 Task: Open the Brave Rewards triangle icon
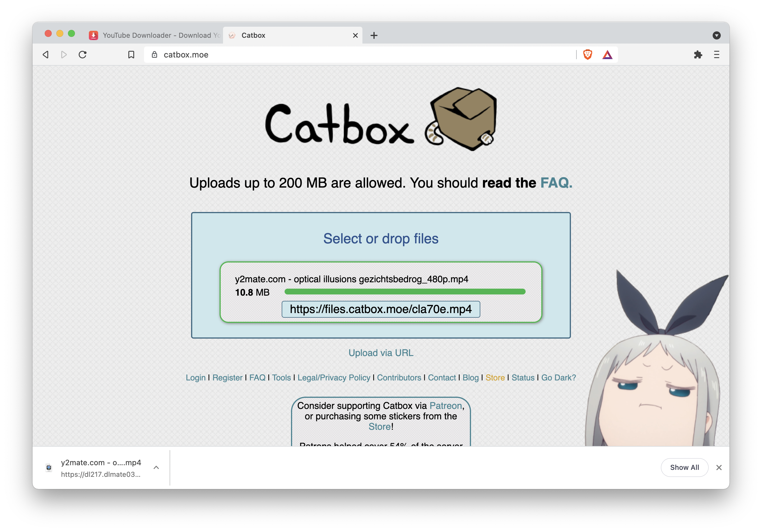click(x=607, y=54)
